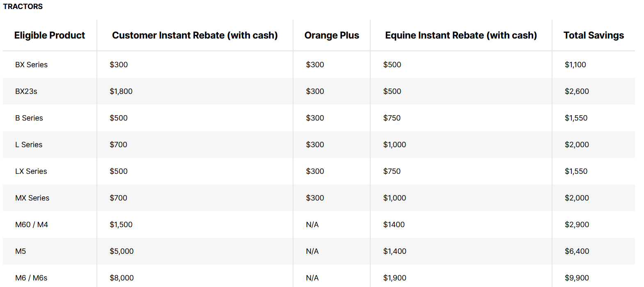Click the BX23s product name
The image size is (644, 287).
(x=26, y=91)
